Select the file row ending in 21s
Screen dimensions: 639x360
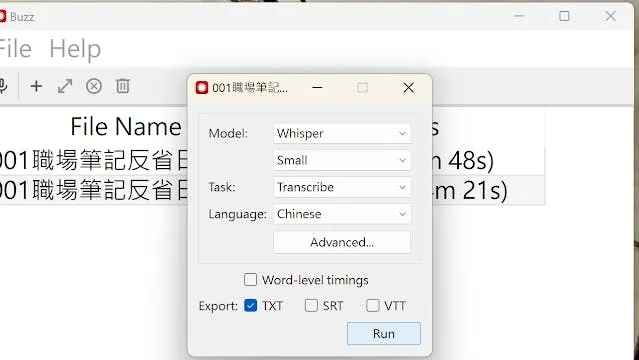[272, 190]
